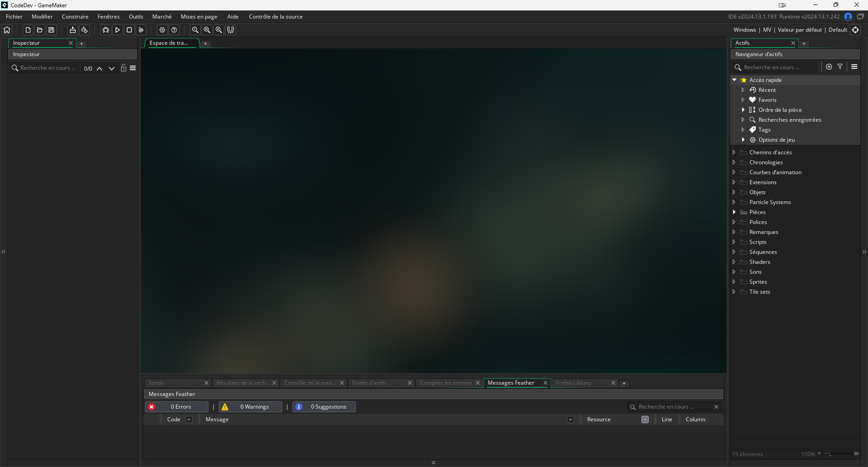Expand Recherches enregistrées
Image resolution: width=868 pixels, height=467 pixels.
point(743,120)
